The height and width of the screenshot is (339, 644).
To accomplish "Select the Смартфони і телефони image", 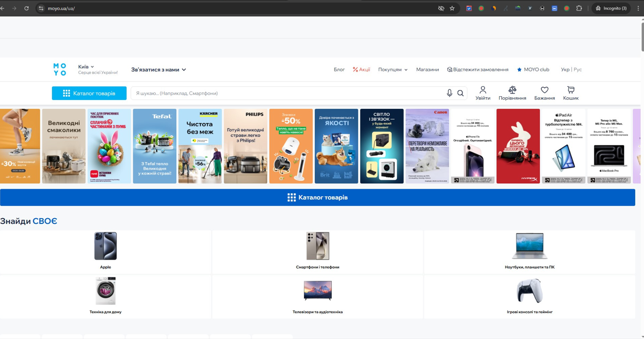I will click(x=318, y=246).
